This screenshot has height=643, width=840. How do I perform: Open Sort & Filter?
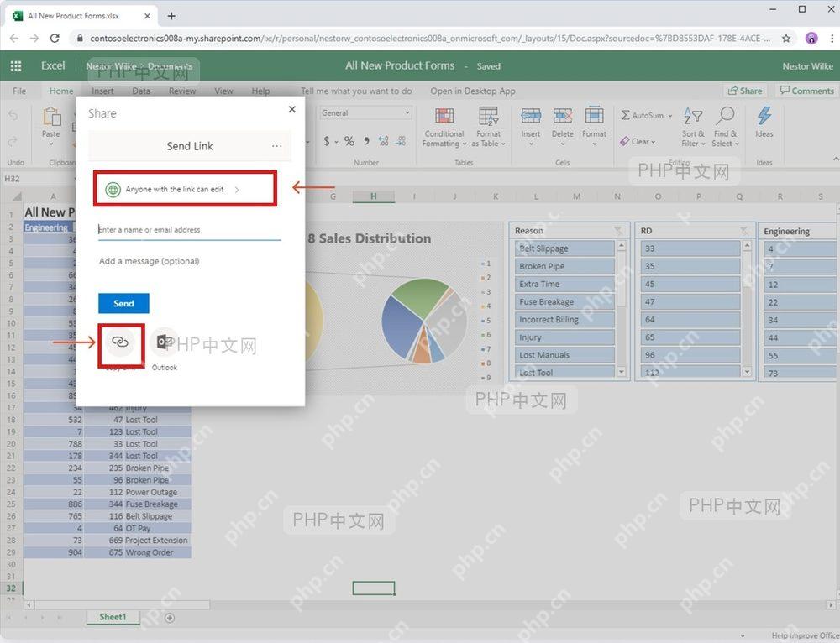[693, 127]
